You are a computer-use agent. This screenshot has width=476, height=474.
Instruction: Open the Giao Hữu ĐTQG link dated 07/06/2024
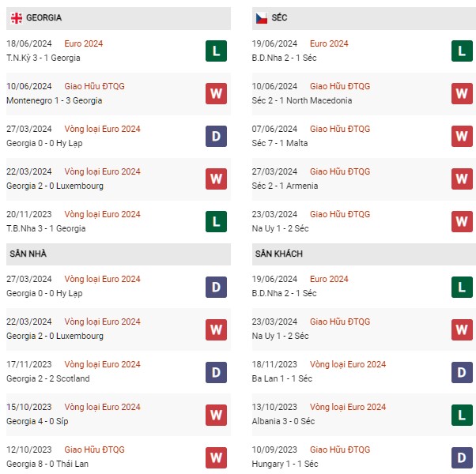tap(339, 129)
